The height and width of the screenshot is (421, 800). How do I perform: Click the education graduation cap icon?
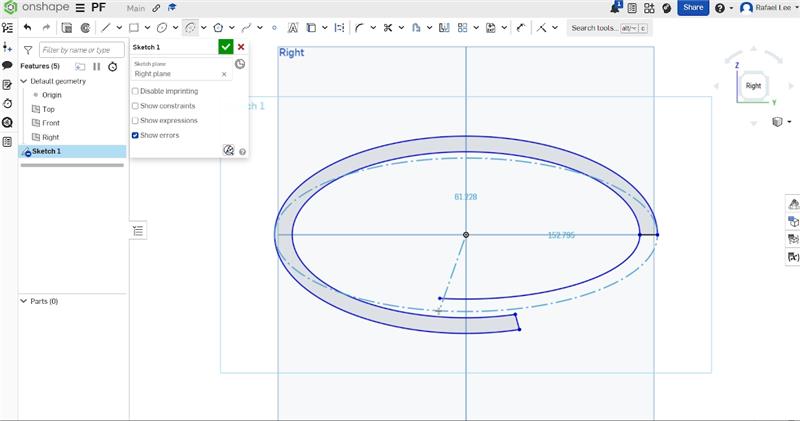click(x=172, y=8)
